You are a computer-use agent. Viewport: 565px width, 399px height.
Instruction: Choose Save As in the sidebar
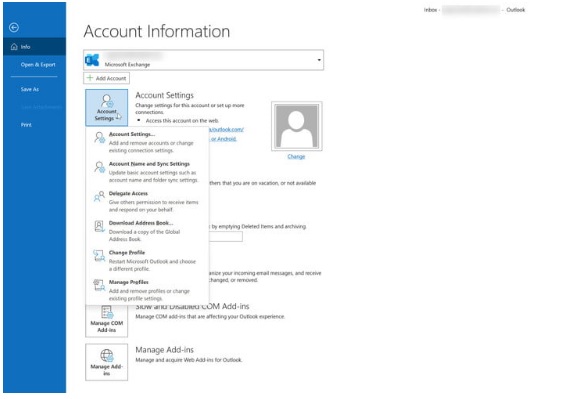[30, 89]
